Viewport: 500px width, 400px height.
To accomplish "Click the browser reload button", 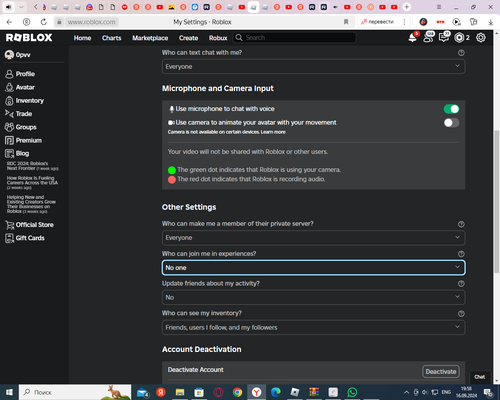I will (x=44, y=22).
